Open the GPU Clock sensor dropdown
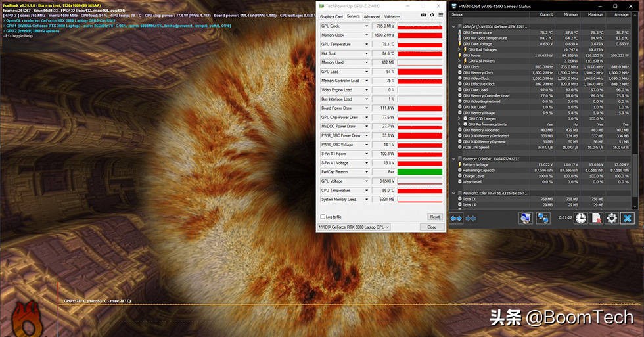The height and width of the screenshot is (337, 644). click(367, 26)
